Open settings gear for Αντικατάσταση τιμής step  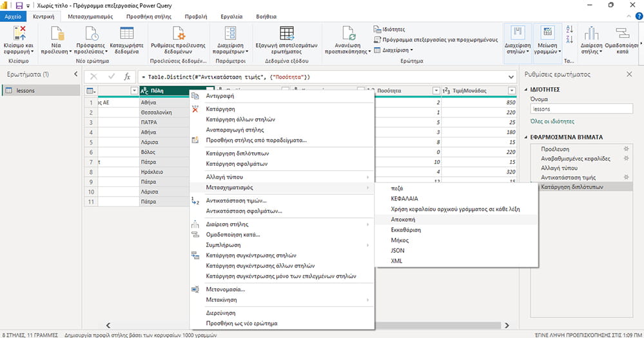click(627, 177)
